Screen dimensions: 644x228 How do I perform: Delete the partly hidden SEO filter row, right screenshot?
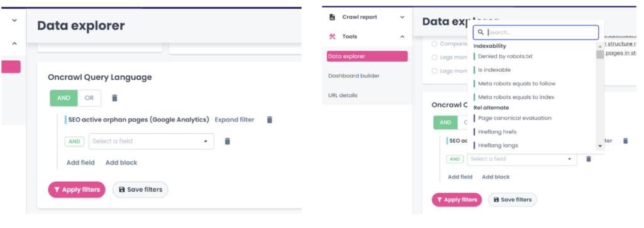[626, 141]
